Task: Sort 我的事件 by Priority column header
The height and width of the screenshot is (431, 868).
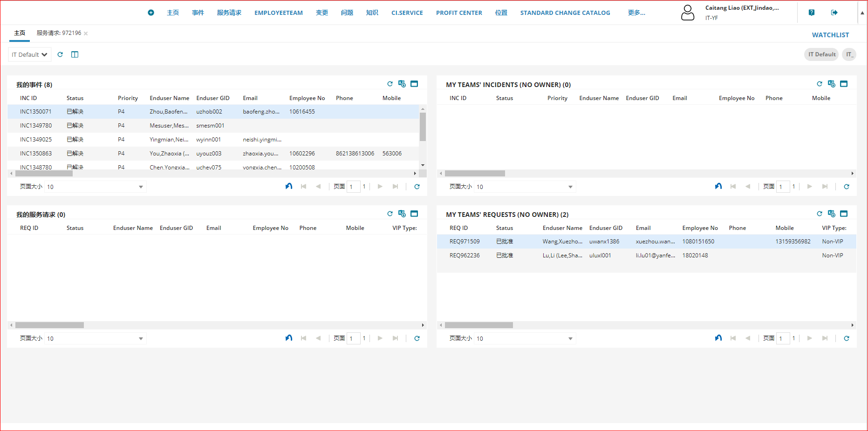Action: click(128, 98)
